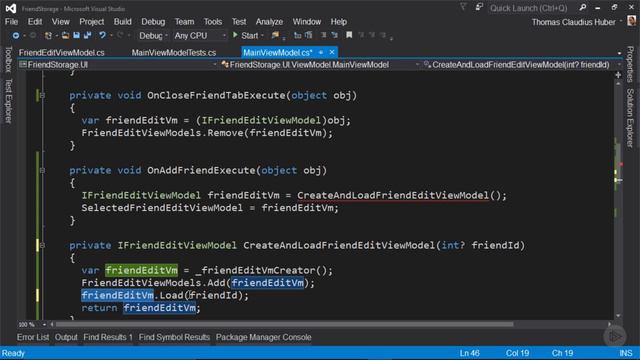Collapse the OnAddFriendExecute method outline
This screenshot has height=360, width=640.
point(42,170)
